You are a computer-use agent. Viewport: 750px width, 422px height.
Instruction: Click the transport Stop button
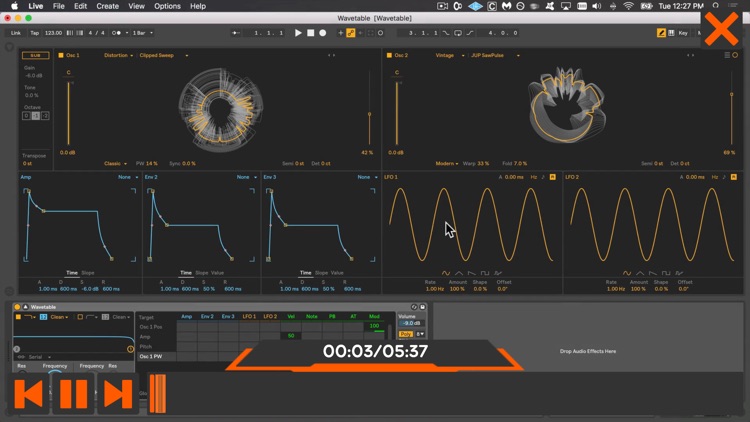[x=310, y=33]
